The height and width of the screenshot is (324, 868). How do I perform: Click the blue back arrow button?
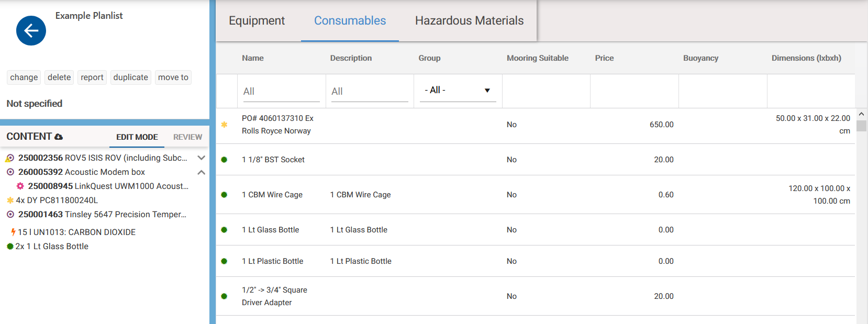coord(31,31)
